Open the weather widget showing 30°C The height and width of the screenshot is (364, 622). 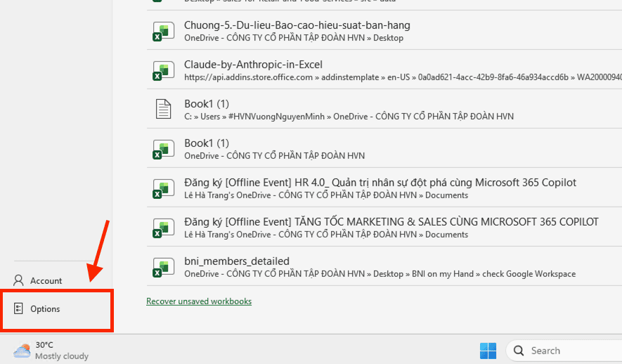[51, 351]
